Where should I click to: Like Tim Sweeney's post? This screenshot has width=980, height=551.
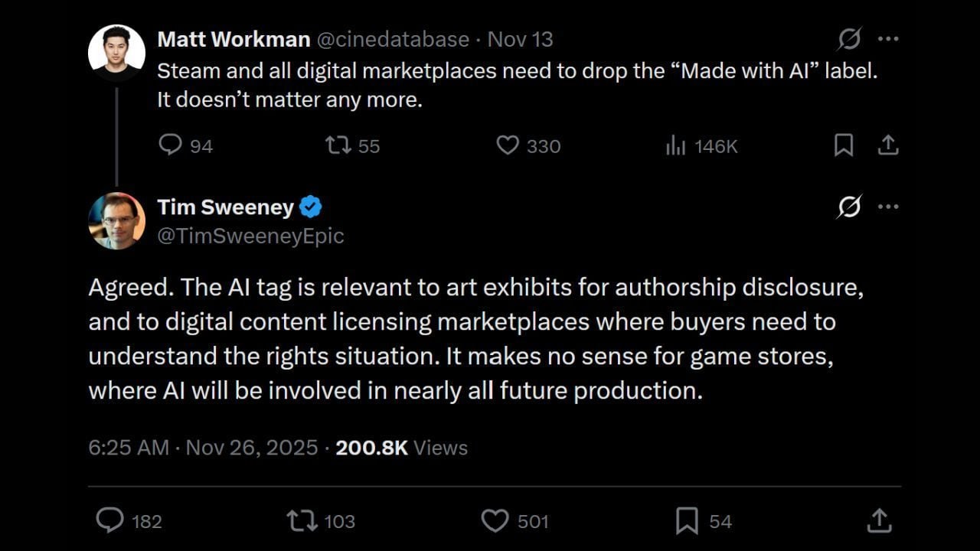[x=495, y=520]
